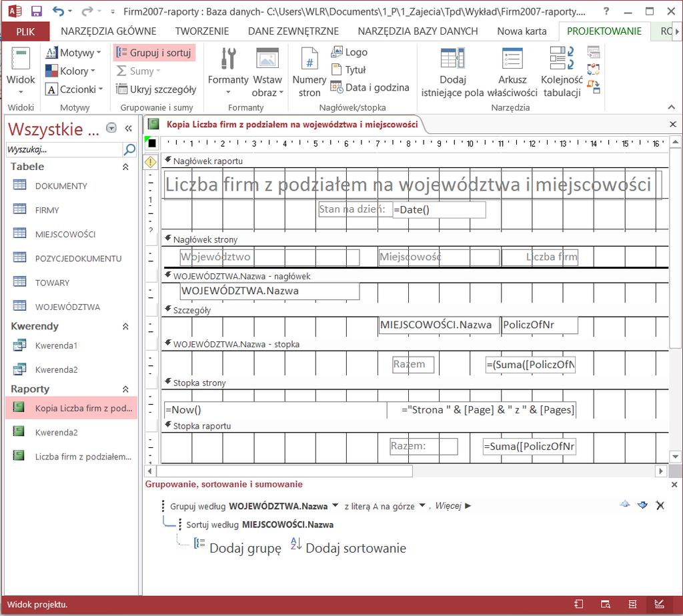This screenshot has height=616, width=683.
Task: Switch to NARZĘDZIA BAZY DANYCH tab
Action: pos(418,31)
